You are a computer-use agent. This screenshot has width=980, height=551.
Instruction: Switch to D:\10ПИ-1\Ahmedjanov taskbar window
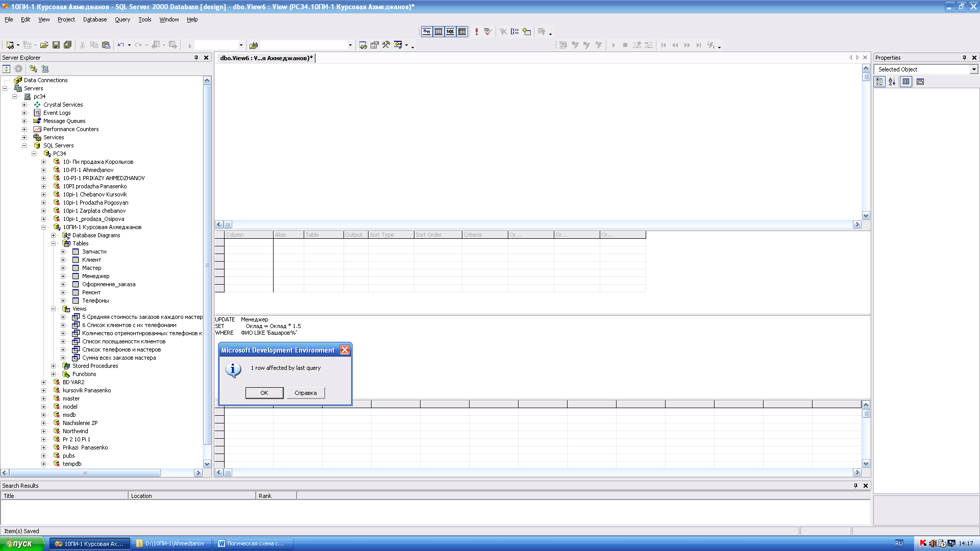tap(170, 543)
